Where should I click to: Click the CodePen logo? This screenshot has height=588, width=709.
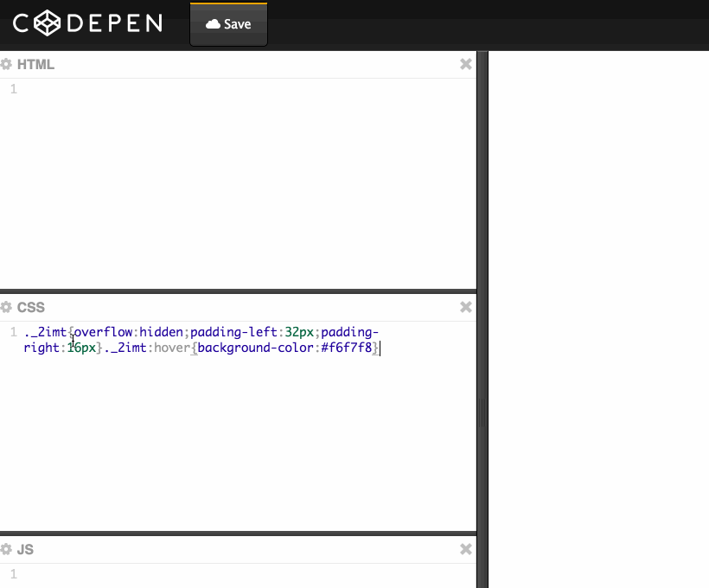click(x=87, y=23)
